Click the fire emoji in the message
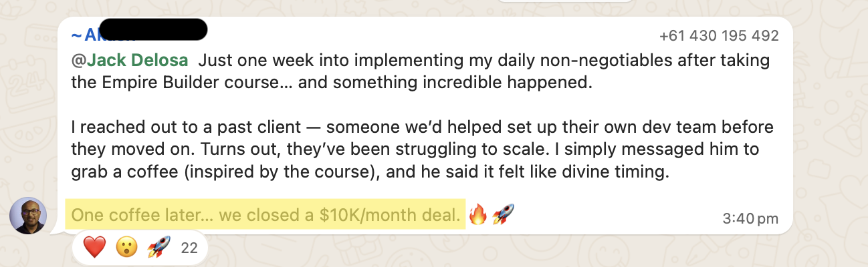The height and width of the screenshot is (267, 868). point(477,215)
